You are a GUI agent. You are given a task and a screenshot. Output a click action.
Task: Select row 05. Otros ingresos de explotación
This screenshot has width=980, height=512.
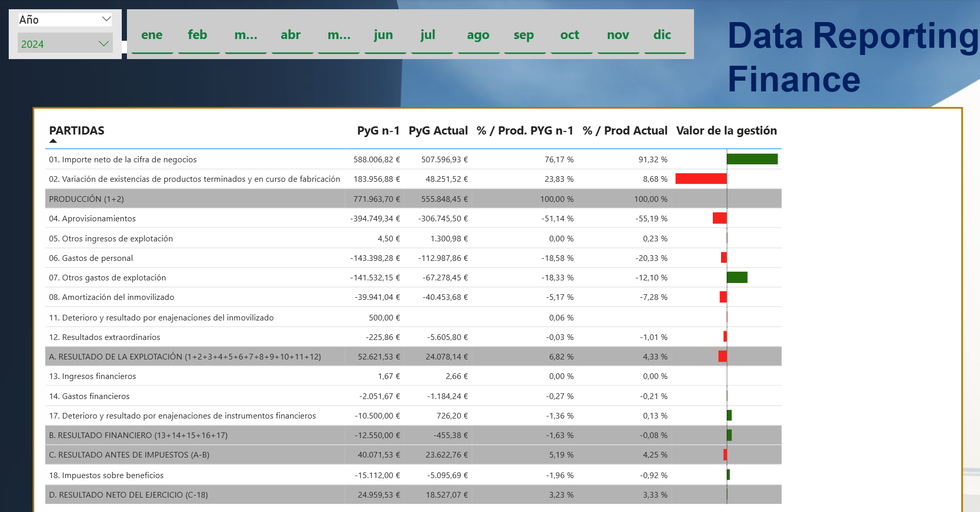pos(413,238)
